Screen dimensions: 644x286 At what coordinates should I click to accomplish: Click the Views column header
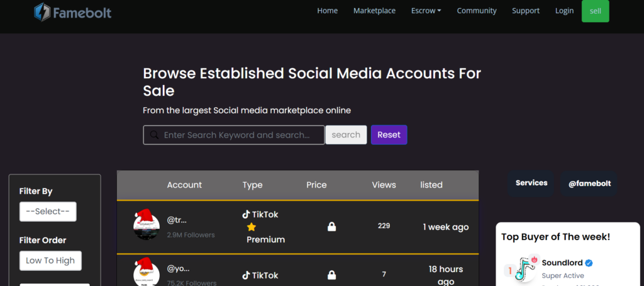point(384,185)
